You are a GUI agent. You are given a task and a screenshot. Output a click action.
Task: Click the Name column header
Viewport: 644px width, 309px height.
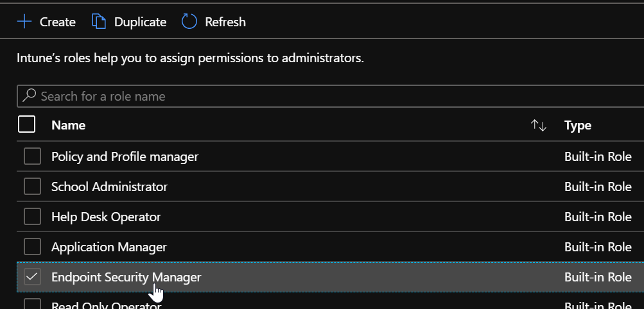point(68,126)
